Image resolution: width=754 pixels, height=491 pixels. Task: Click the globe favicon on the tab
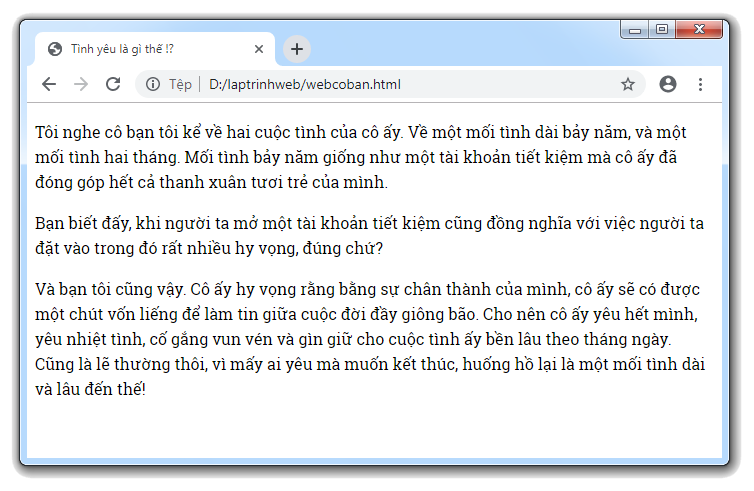click(54, 49)
